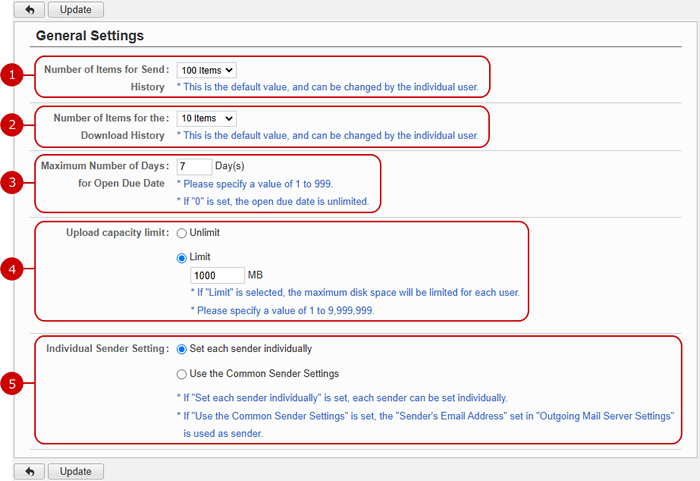The image size is (700, 481).
Task: Click the 'Please specify a value of 1 to 9,999,999' note
Action: click(283, 310)
